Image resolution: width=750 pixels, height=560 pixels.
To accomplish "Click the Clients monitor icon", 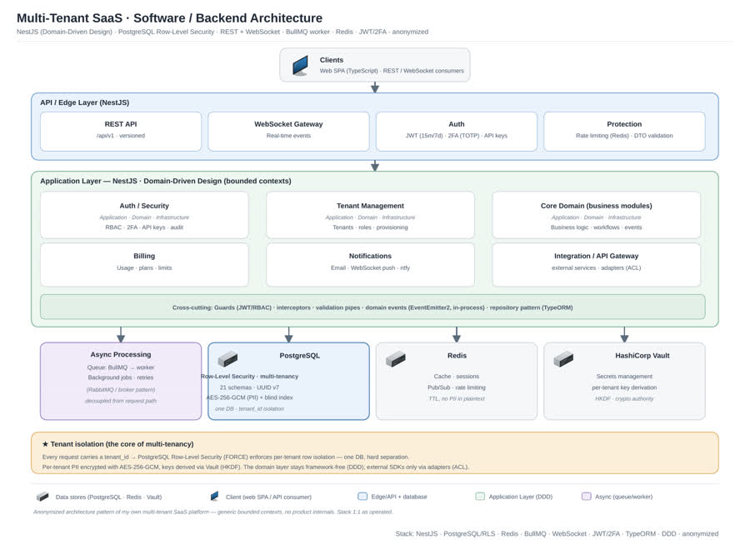I will [300, 66].
